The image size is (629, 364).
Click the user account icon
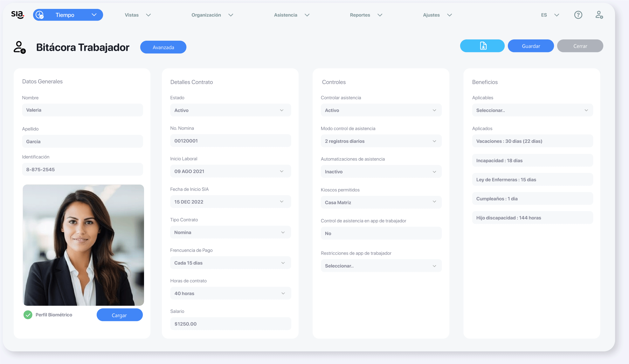[599, 15]
